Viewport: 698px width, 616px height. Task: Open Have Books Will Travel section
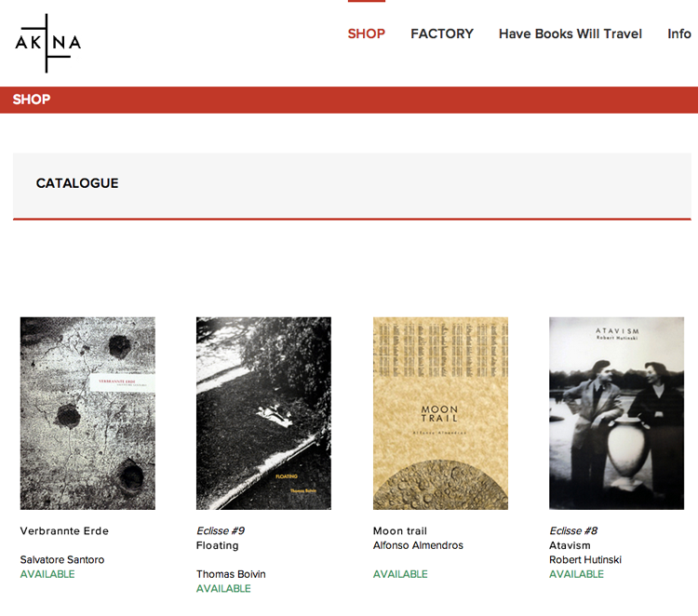[570, 33]
